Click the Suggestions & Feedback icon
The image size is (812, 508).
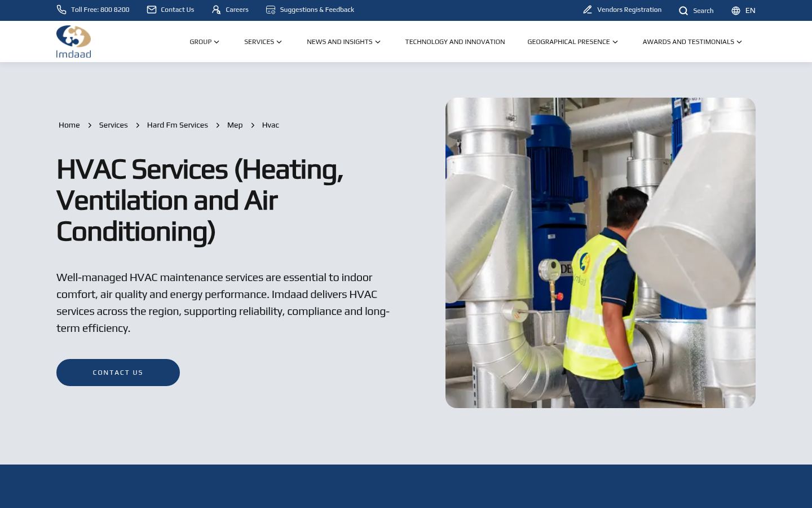pyautogui.click(x=271, y=10)
